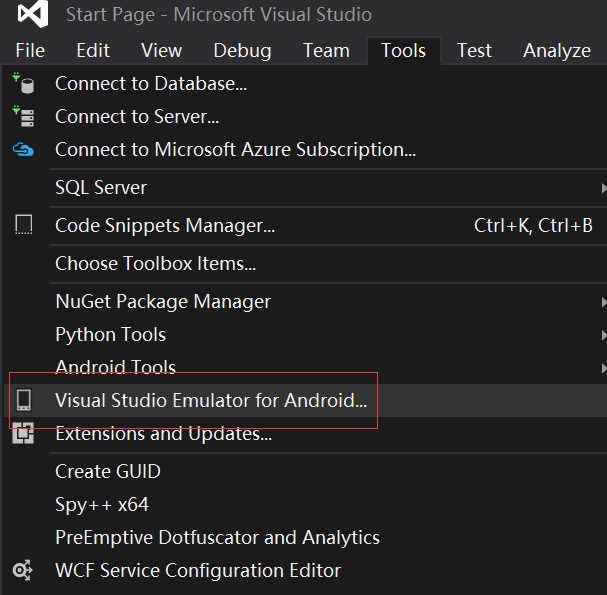Click the Code Snippets Manager square icon
607x595 pixels.
tap(24, 226)
